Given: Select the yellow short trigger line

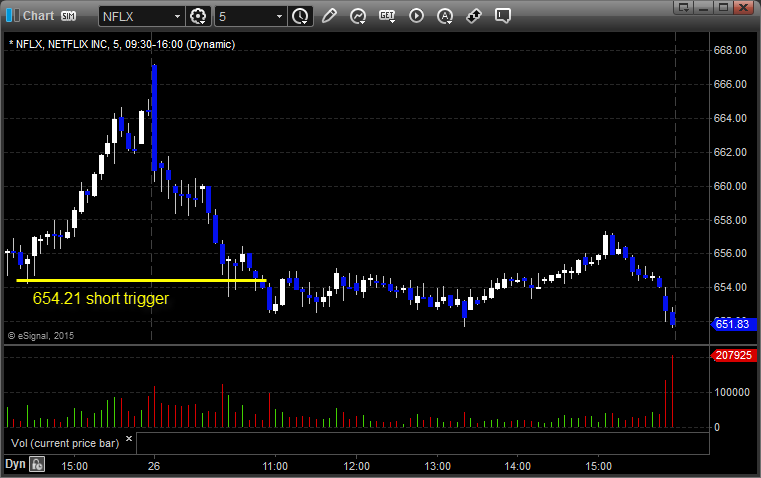Looking at the screenshot, I should coord(141,280).
